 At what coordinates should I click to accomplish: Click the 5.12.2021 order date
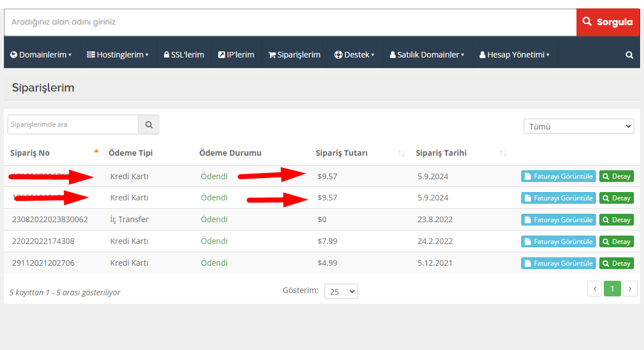click(435, 263)
